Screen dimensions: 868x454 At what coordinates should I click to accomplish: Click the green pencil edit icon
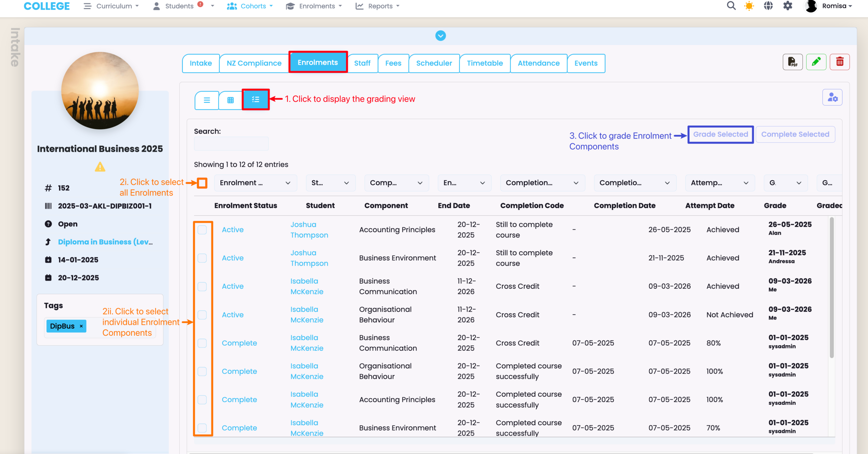point(816,62)
